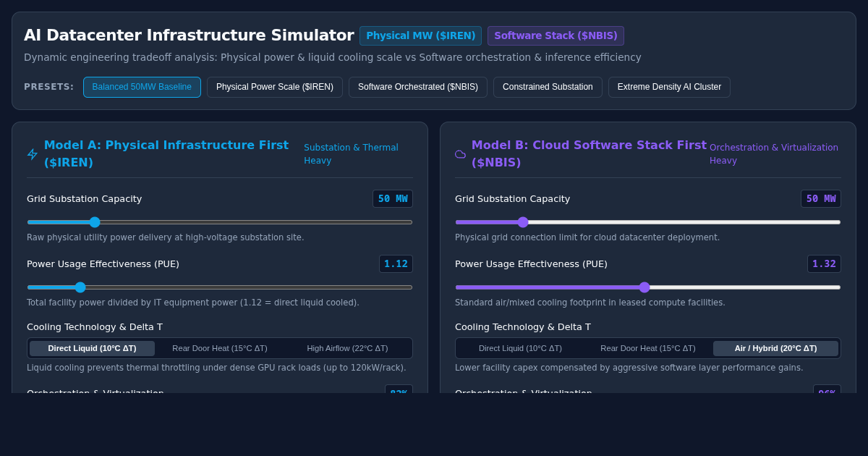Click Model A Cooling Technology & Delta T label
This screenshot has height=456, width=868.
(95, 327)
